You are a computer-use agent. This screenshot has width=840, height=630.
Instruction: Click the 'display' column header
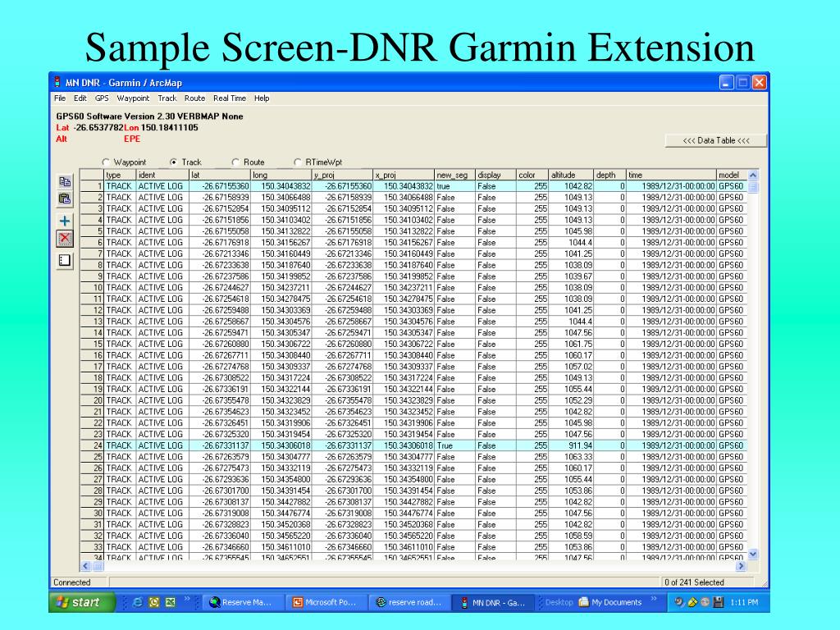pos(495,175)
